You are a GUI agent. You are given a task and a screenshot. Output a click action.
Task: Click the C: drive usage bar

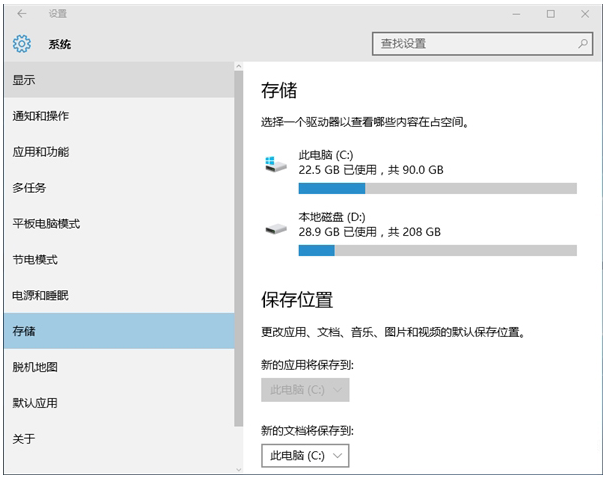[x=437, y=188]
